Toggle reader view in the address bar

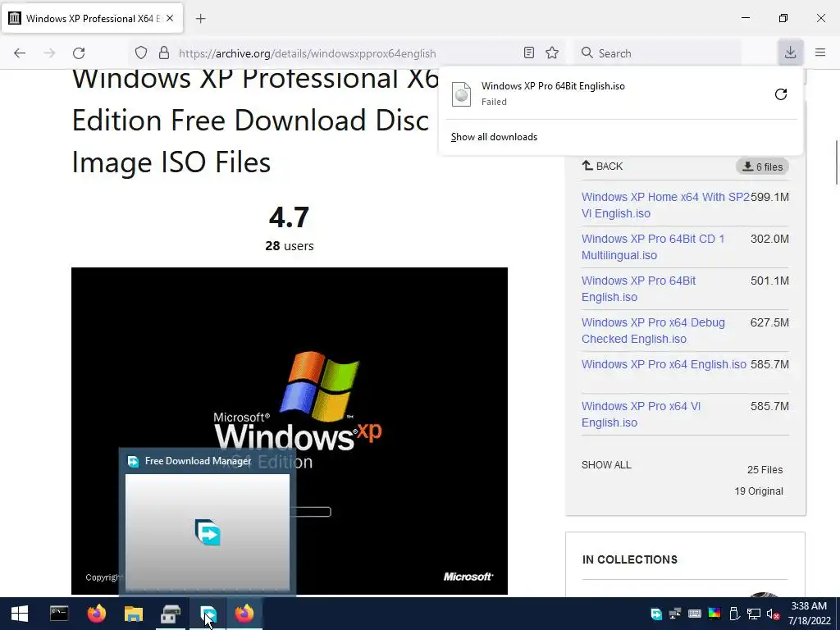(x=529, y=52)
